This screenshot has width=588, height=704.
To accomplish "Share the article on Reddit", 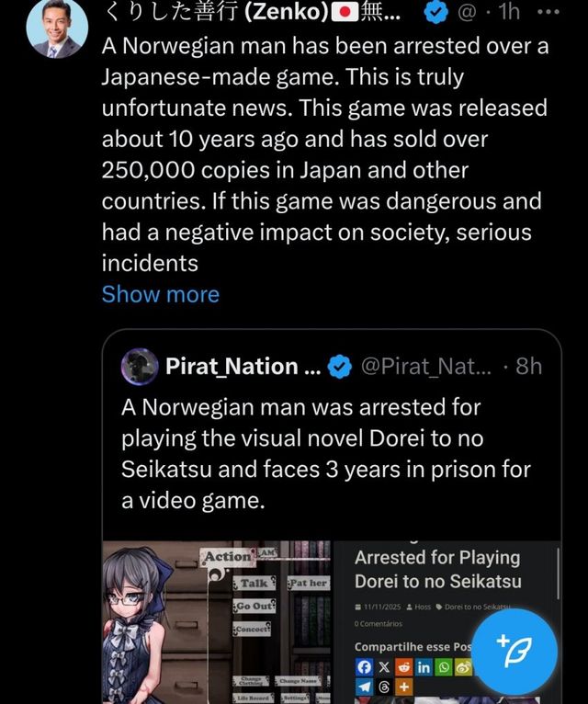I will click(x=404, y=667).
